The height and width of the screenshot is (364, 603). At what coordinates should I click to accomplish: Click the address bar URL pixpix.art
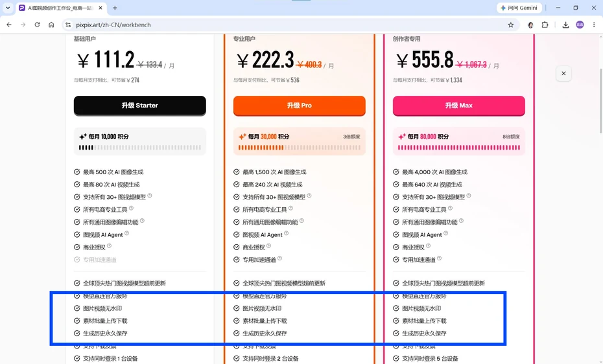coord(113,25)
